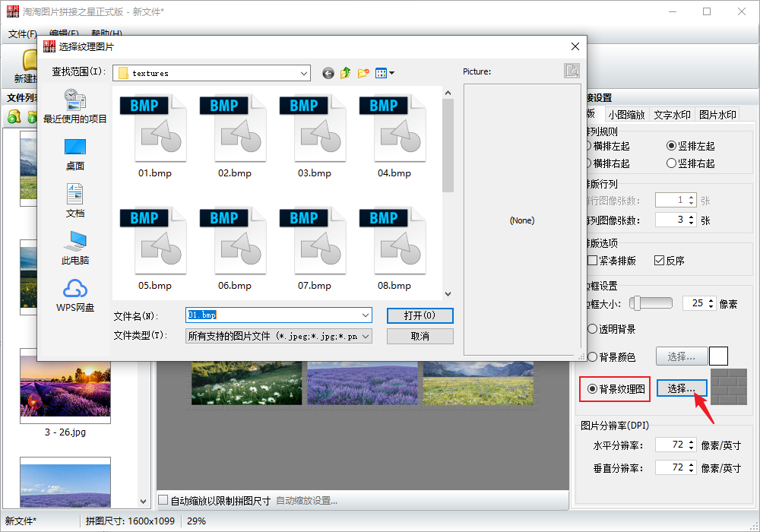Expand the 文件名 combo box list
Image resolution: width=760 pixels, height=532 pixels.
click(366, 315)
